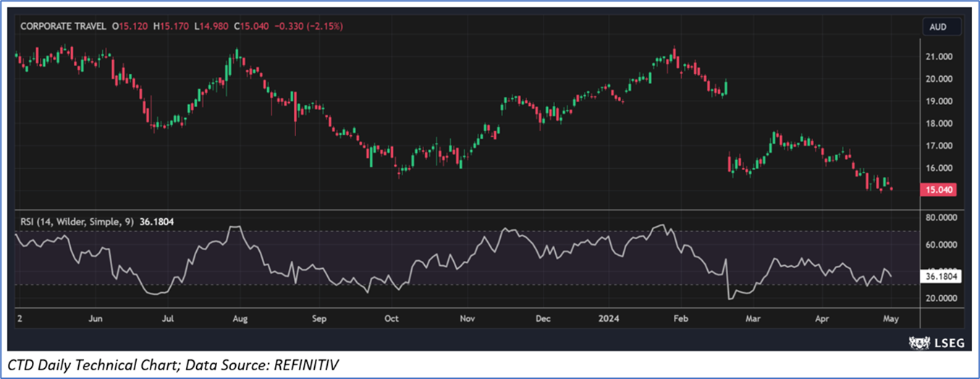Click the 80.0000 RSI axis label
The width and height of the screenshot is (980, 379).
(942, 217)
